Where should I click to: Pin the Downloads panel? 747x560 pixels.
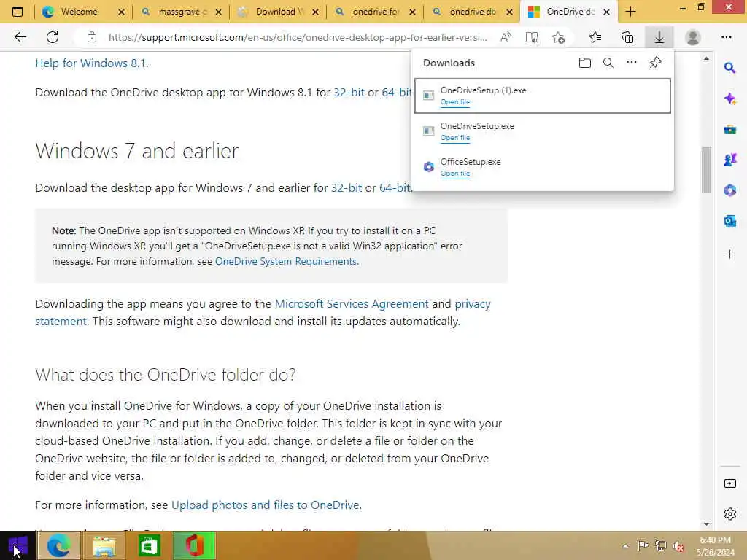click(x=656, y=63)
